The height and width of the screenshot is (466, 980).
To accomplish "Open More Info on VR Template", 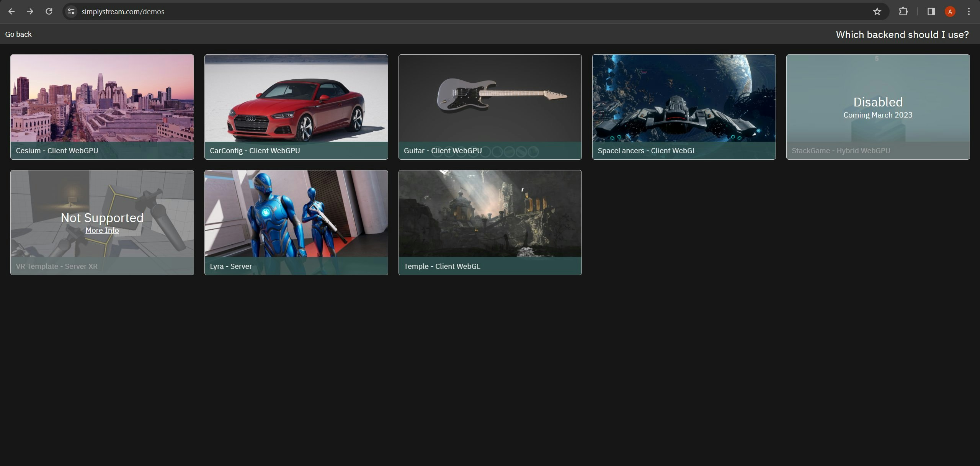I will [102, 230].
